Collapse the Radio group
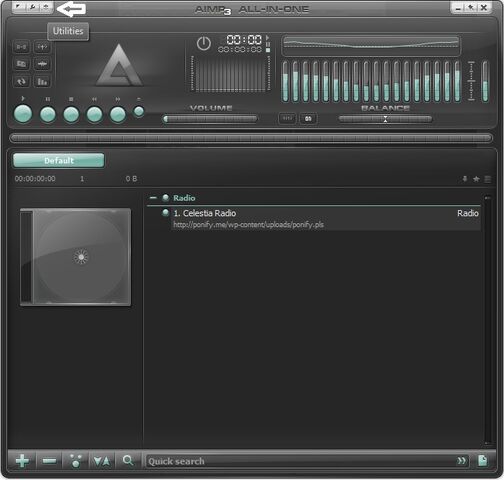The width and height of the screenshot is (504, 480). coord(153,198)
